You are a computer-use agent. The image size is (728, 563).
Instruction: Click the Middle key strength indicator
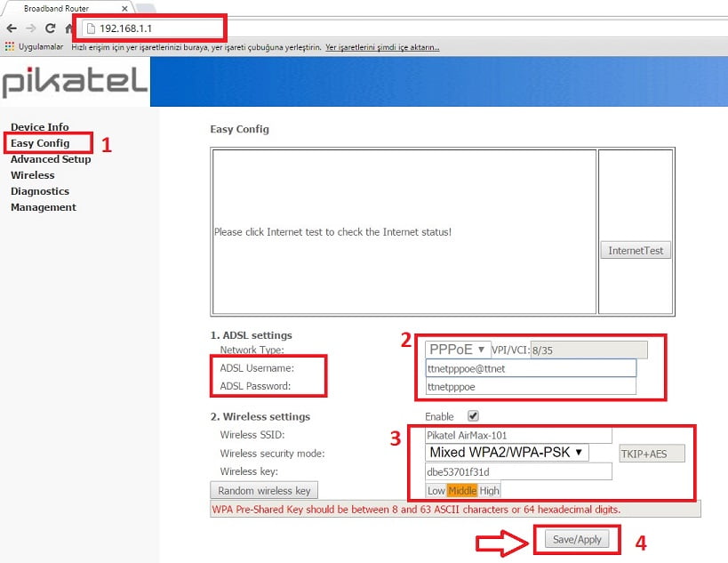(462, 491)
